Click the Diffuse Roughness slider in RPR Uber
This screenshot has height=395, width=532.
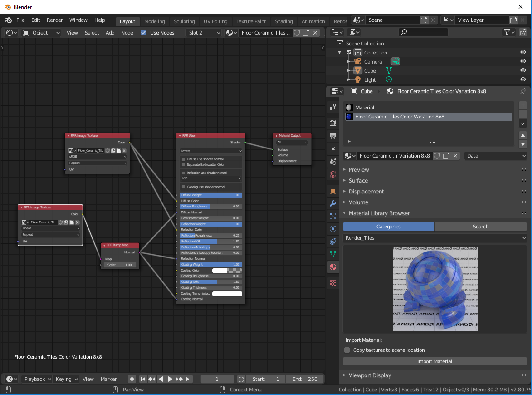click(x=211, y=207)
